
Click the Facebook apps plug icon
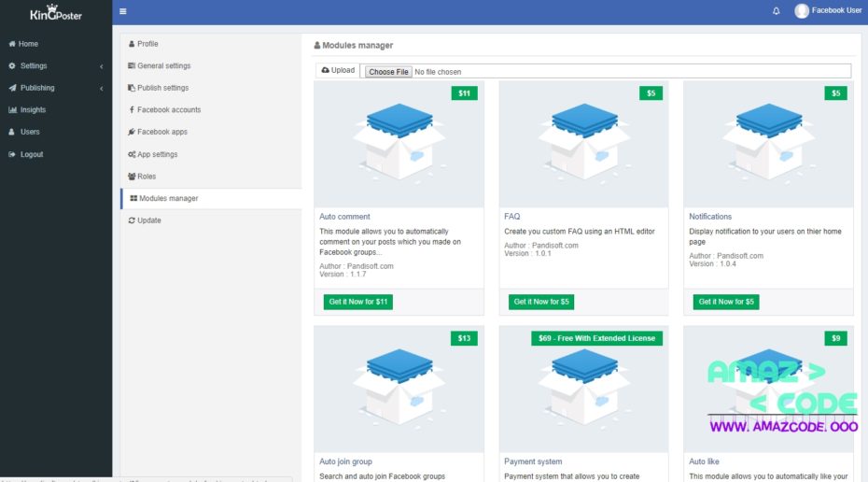132,132
